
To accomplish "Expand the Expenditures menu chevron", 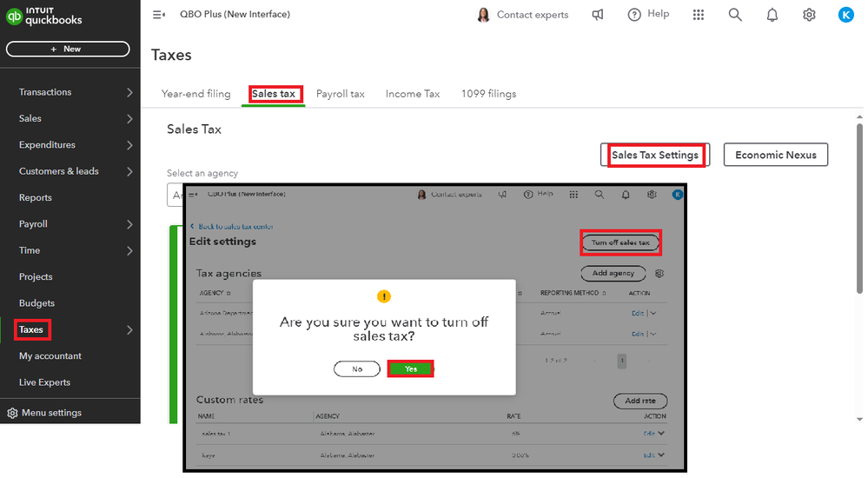I will point(129,145).
